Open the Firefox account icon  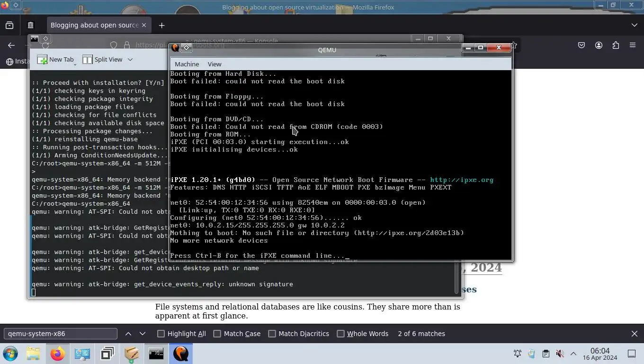point(599,45)
